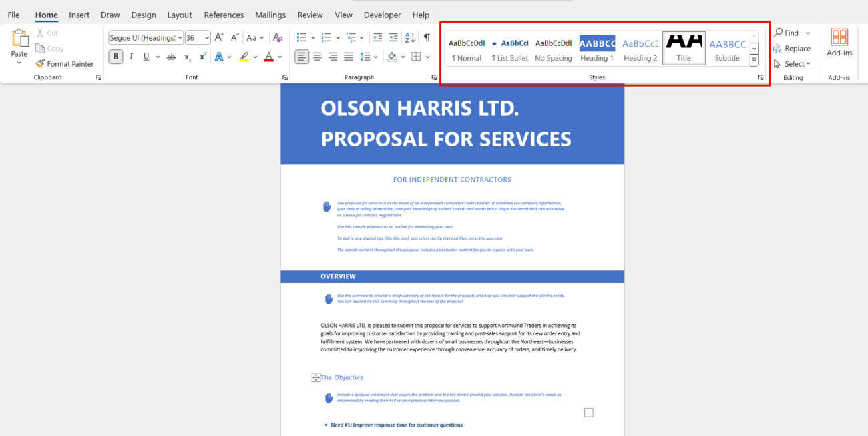Apply superscript formatting
The image size is (868, 436).
click(x=202, y=57)
